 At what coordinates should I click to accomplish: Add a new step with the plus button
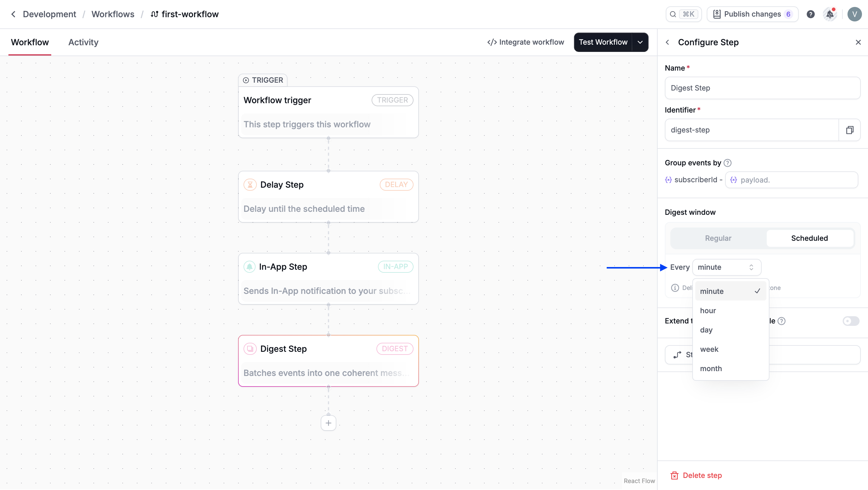pyautogui.click(x=328, y=422)
